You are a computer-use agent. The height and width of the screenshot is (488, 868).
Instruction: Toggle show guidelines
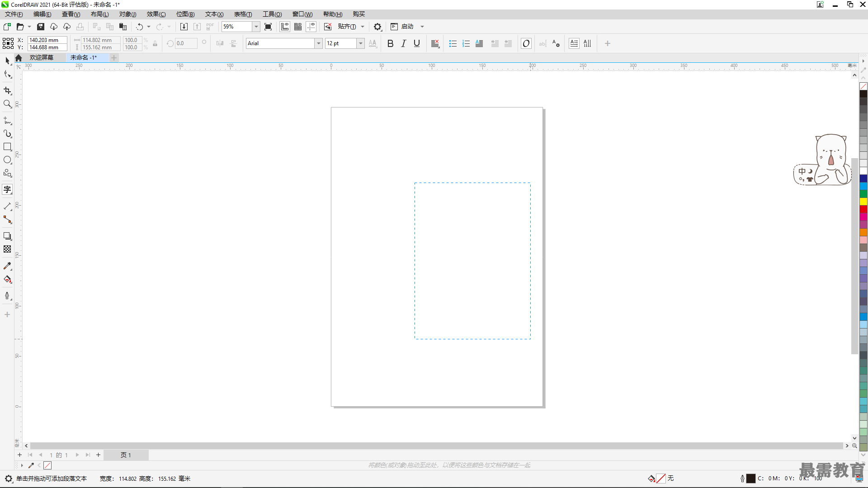pos(311,27)
